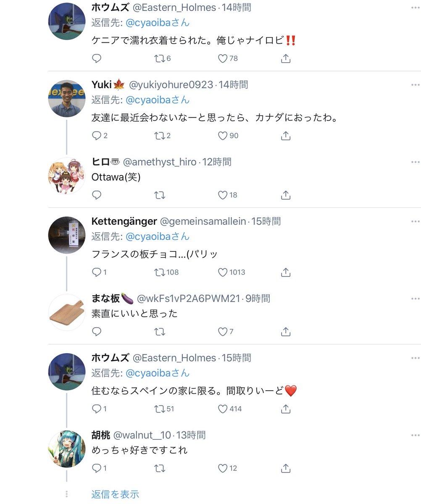View 胡桃's Hatsune Miku profile picture
The height and width of the screenshot is (504, 421).
coord(67,449)
